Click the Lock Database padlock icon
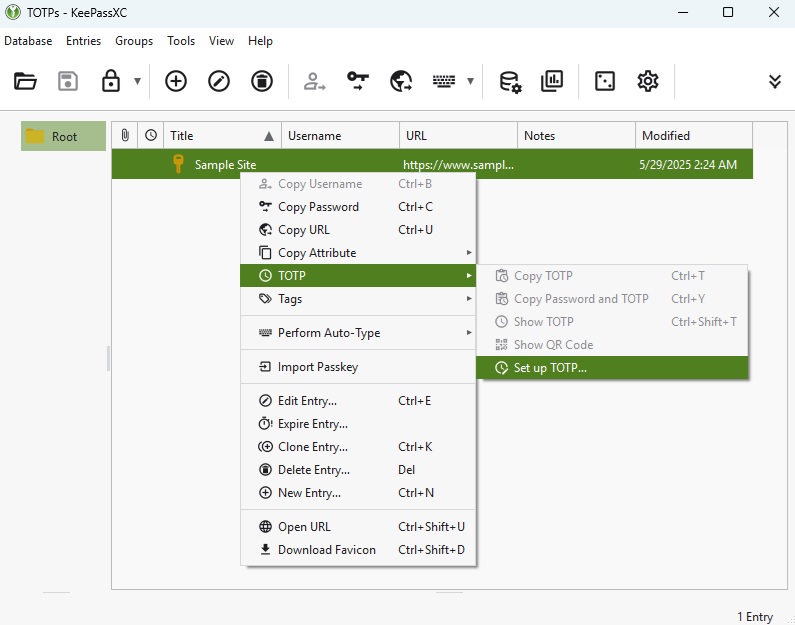Image resolution: width=795 pixels, height=625 pixels. [111, 82]
